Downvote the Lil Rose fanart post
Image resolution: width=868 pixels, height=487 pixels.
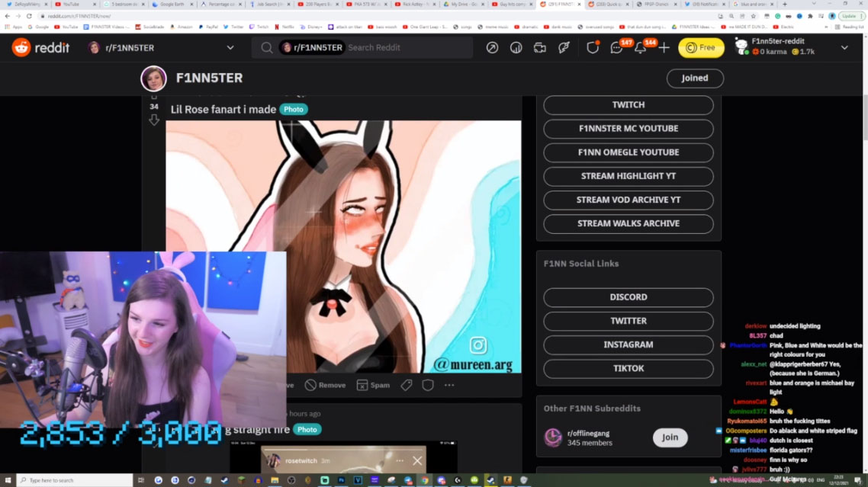154,120
